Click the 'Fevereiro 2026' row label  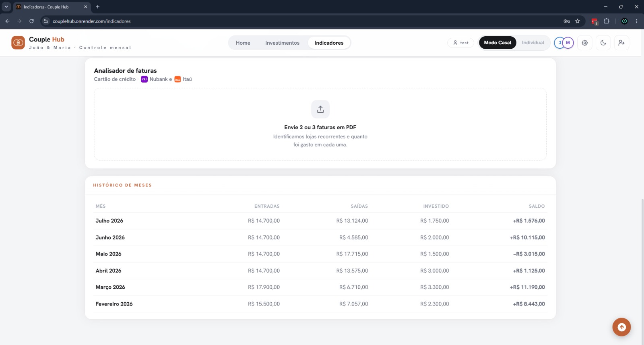[x=114, y=304]
